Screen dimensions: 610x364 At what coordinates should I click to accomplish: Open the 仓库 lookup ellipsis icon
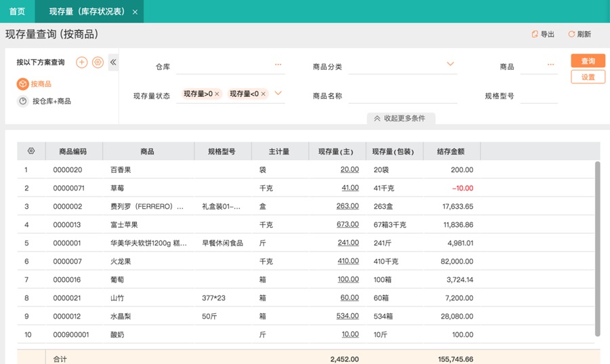(x=278, y=65)
